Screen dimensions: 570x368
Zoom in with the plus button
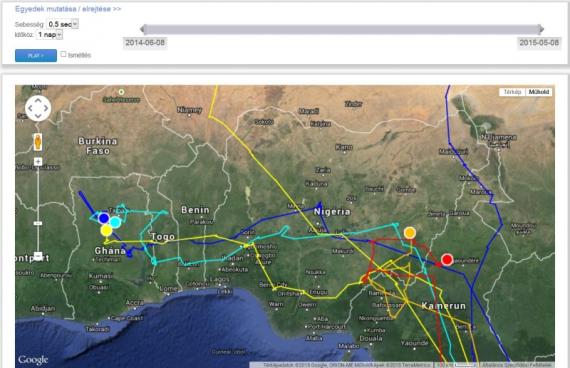38,161
